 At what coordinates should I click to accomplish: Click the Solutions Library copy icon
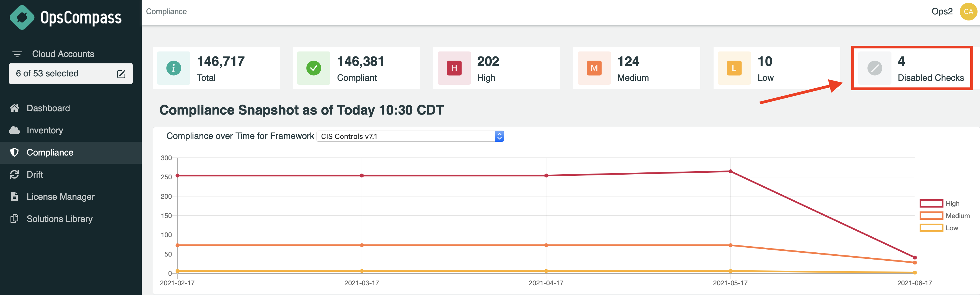[x=14, y=219]
